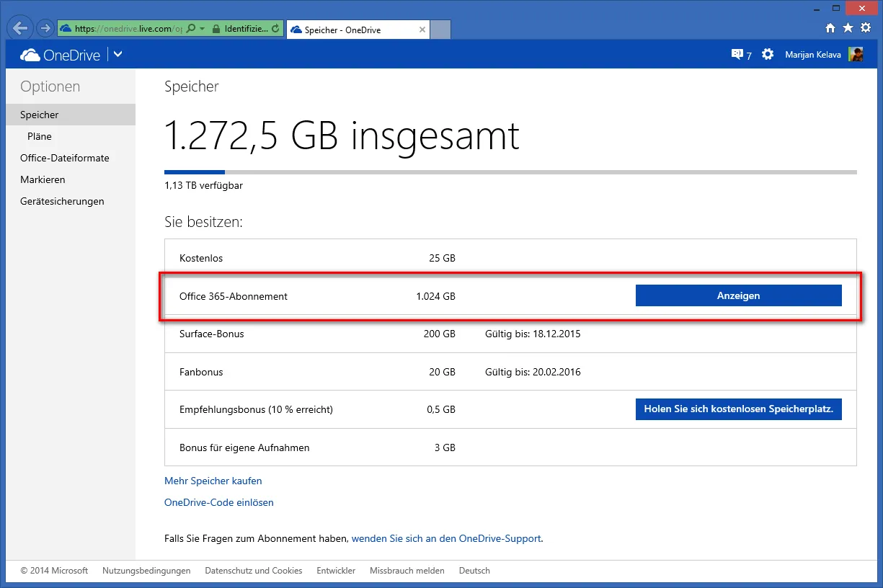Click Missbrauch melden footer link
This screenshot has height=588, width=883.
407,571
